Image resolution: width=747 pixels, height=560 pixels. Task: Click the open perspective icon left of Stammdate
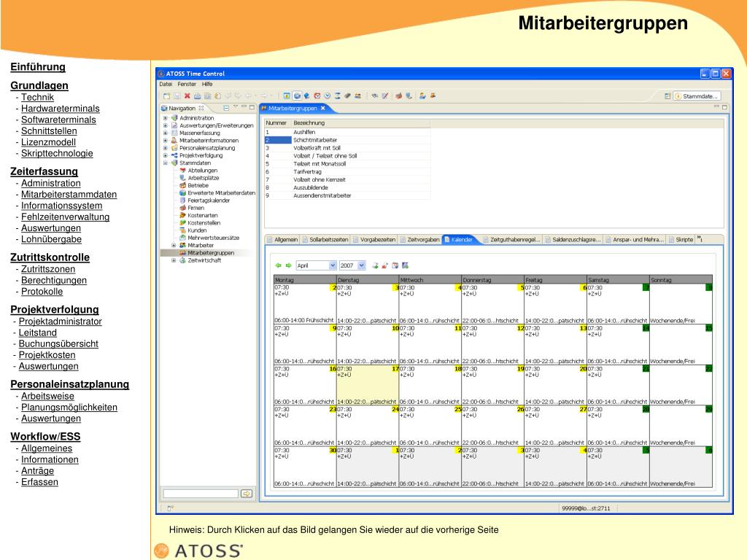667,96
